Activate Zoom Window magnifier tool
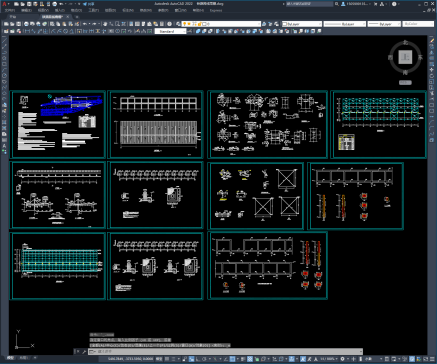 pos(117,24)
